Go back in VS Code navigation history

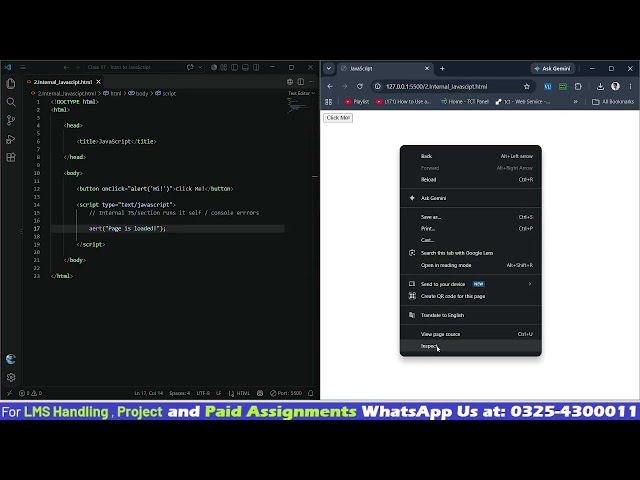point(66,67)
